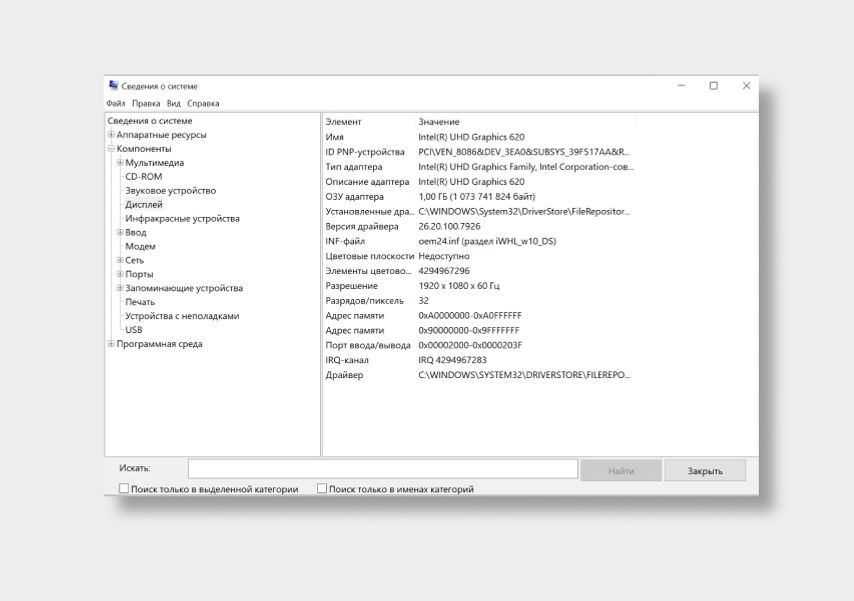Select Компоненты in the tree
The width and height of the screenshot is (854, 601).
tap(144, 149)
